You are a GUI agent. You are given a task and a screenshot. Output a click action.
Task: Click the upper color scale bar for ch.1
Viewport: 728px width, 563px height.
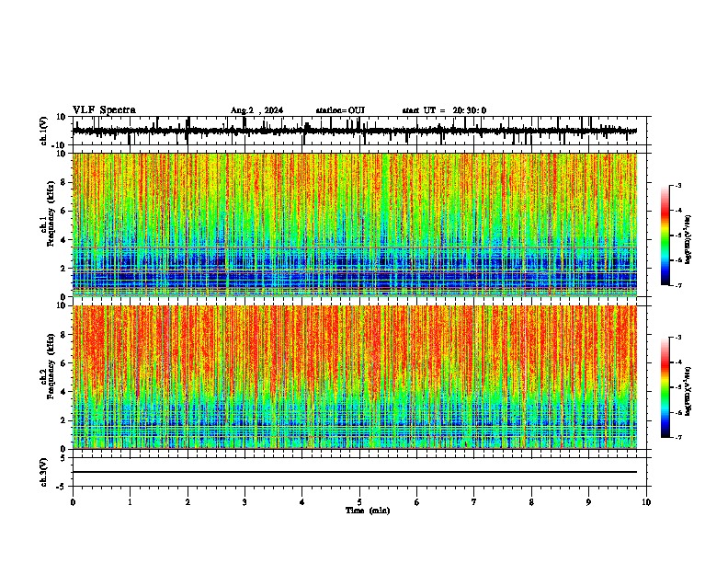coord(665,236)
